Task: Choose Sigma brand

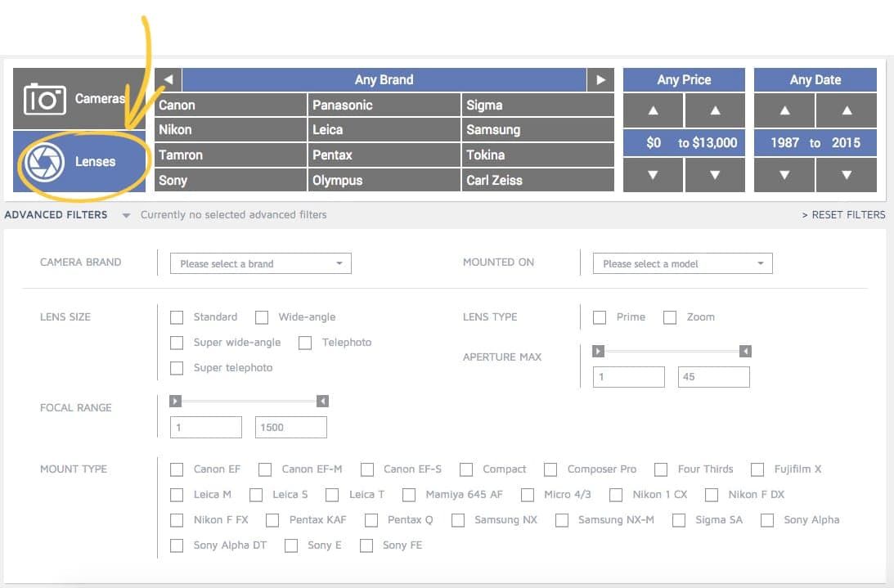Action: [x=538, y=105]
